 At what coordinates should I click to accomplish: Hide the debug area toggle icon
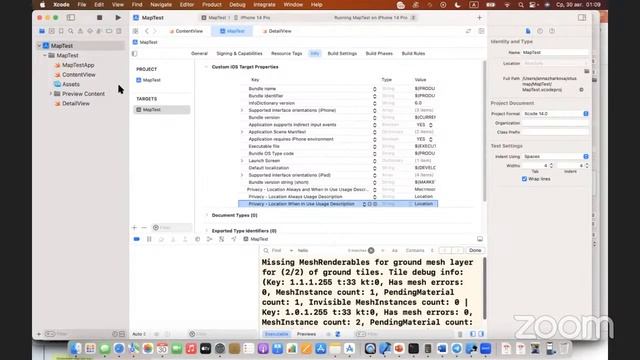tap(480, 239)
